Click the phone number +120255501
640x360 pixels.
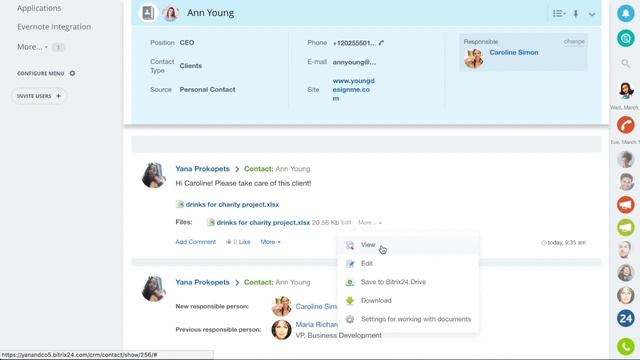(354, 43)
